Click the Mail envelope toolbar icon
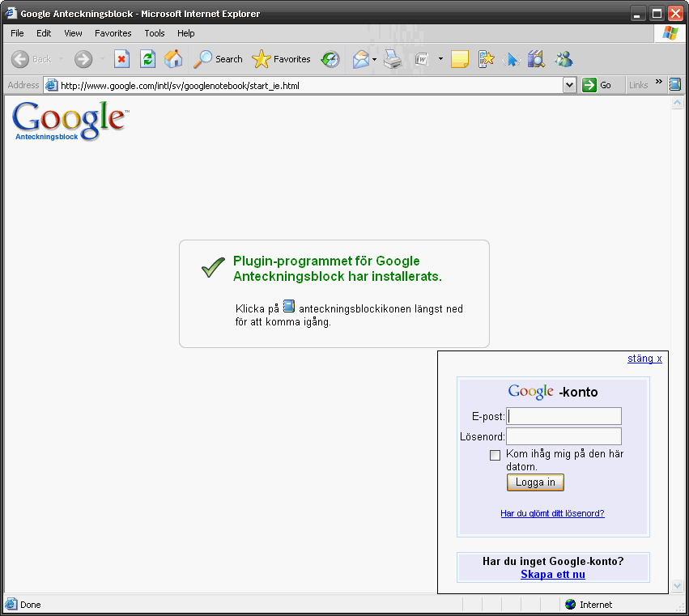689x616 pixels. [x=360, y=59]
